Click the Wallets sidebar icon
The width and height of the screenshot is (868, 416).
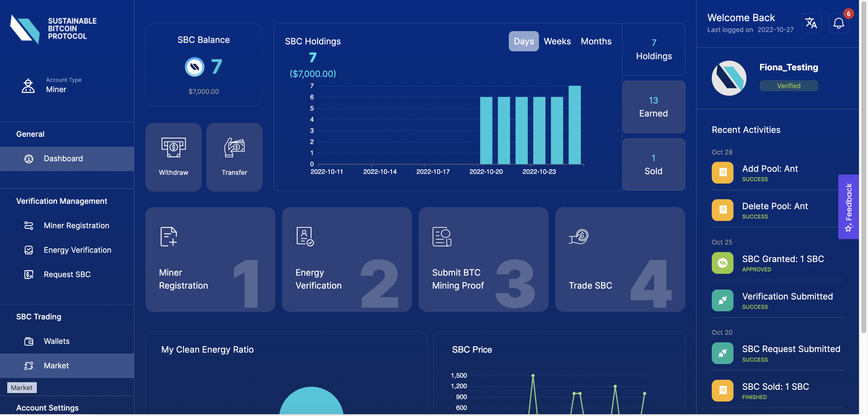pyautogui.click(x=29, y=341)
